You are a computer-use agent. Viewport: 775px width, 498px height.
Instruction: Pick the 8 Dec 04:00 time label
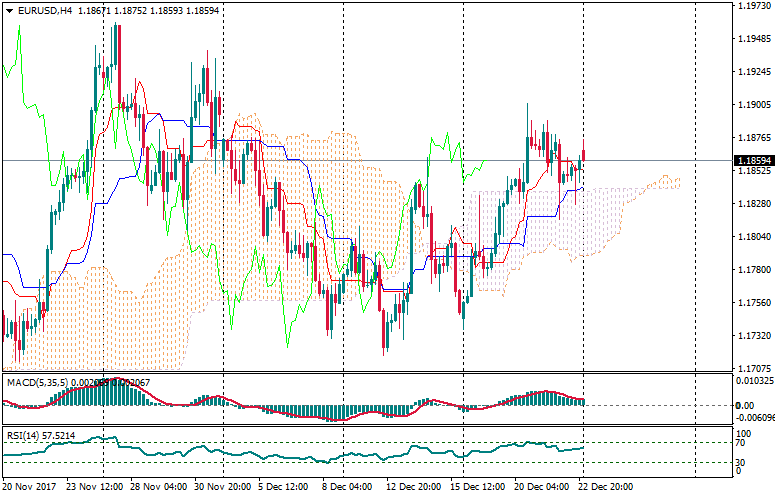pyautogui.click(x=350, y=487)
